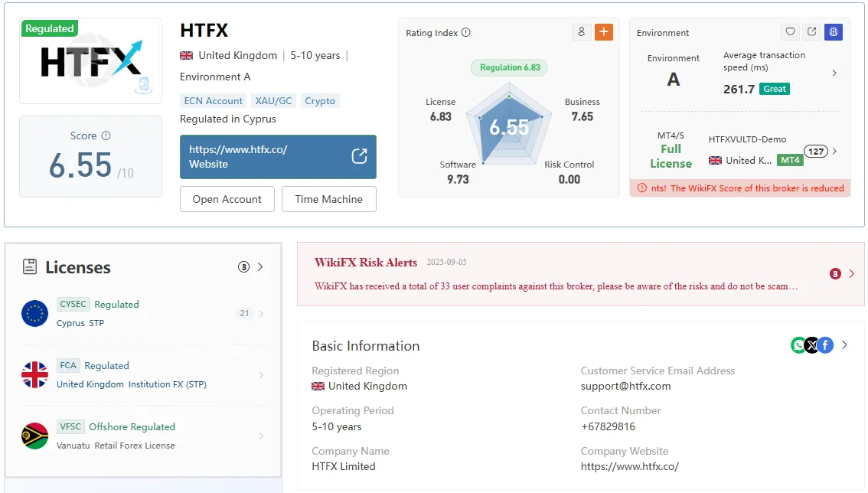Viewport: 868px width, 493px height.
Task: Click the MT4 green tag
Action: tap(790, 160)
